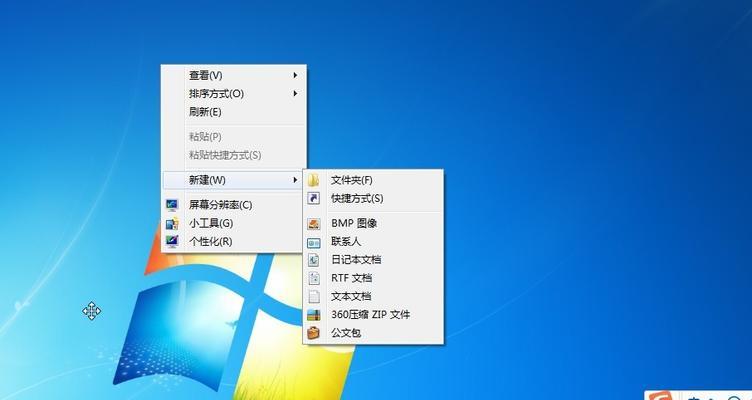Create a new 公文包 briefcase
Viewport: 752px width, 400px height.
tap(373, 333)
